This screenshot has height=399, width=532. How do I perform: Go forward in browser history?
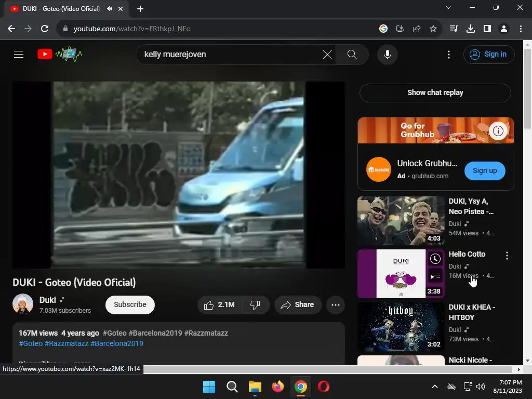point(28,29)
